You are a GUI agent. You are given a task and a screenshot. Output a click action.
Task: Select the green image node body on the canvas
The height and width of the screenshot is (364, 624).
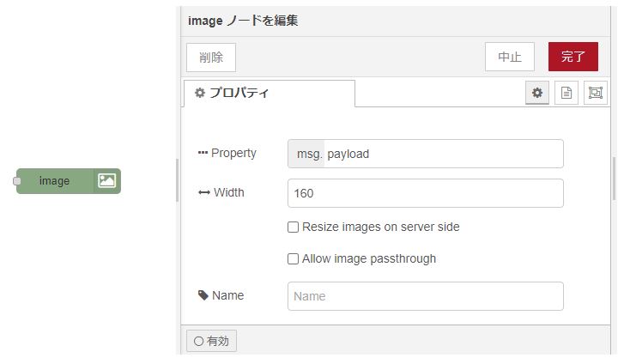[55, 181]
